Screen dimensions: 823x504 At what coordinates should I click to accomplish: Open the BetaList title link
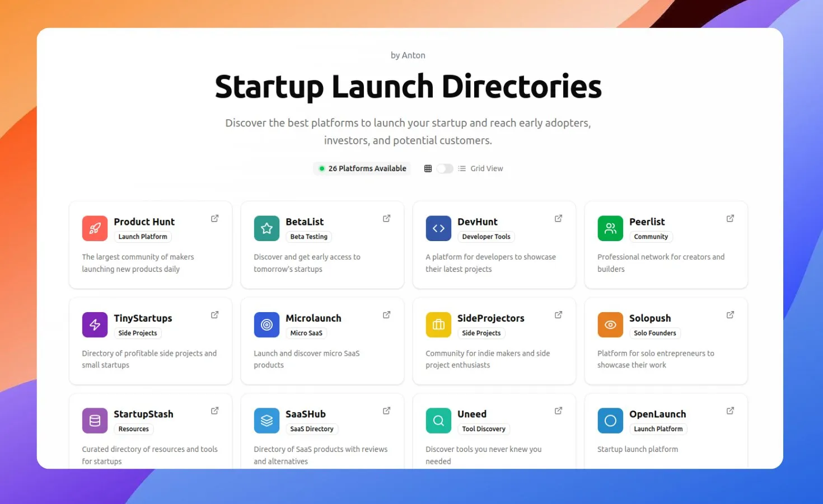click(305, 222)
